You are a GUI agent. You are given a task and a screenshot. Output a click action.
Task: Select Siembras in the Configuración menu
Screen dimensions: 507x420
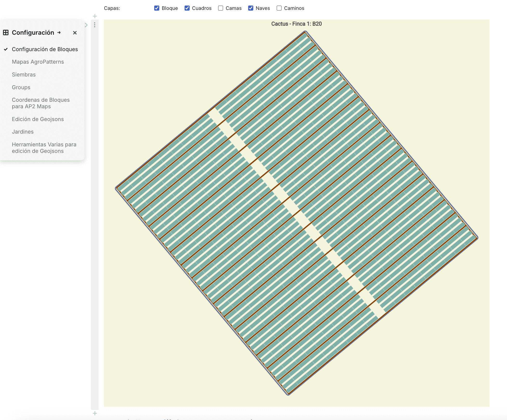tap(24, 75)
